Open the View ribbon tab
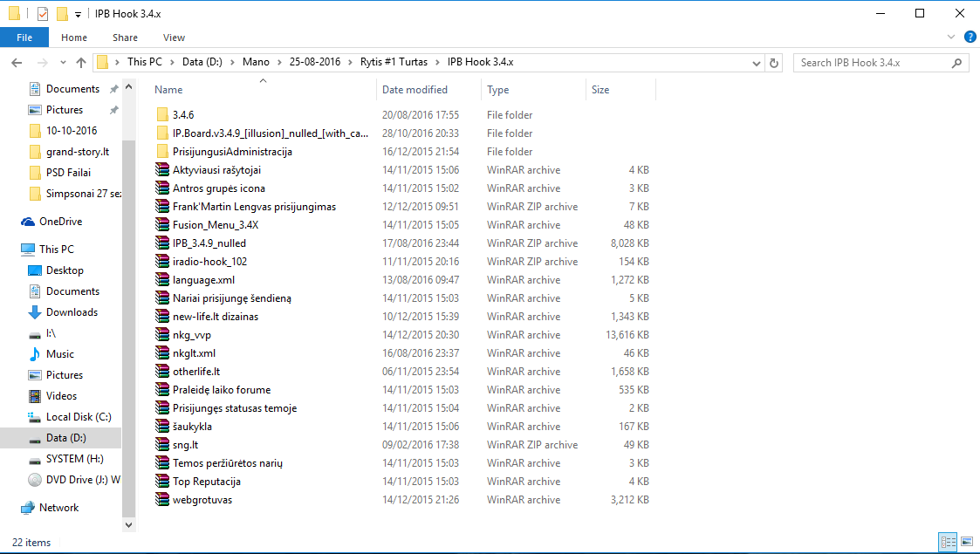 tap(174, 38)
